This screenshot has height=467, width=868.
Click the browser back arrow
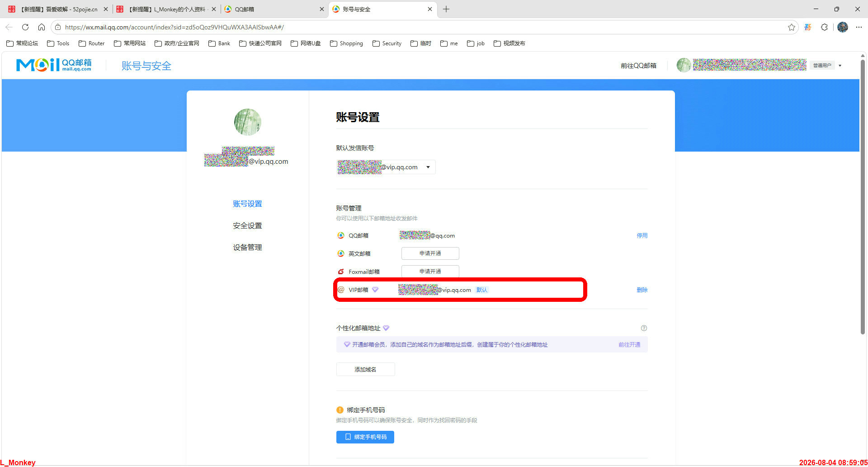coord(9,27)
